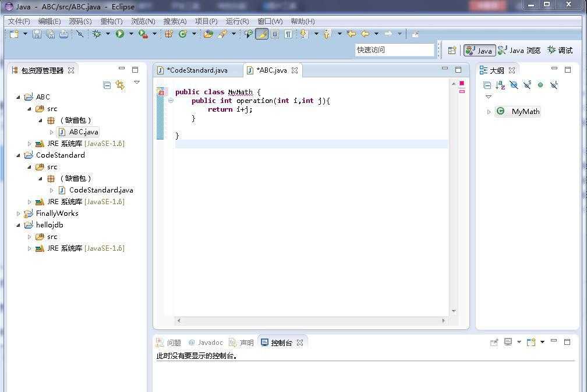Click the Save icon in the toolbar
587x392 pixels.
[37, 34]
